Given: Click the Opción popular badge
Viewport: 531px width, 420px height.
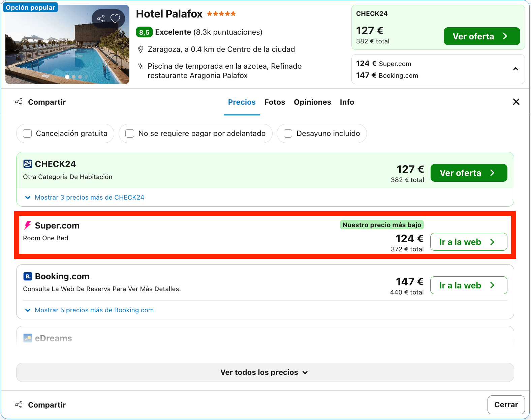Looking at the screenshot, I should (x=30, y=7).
